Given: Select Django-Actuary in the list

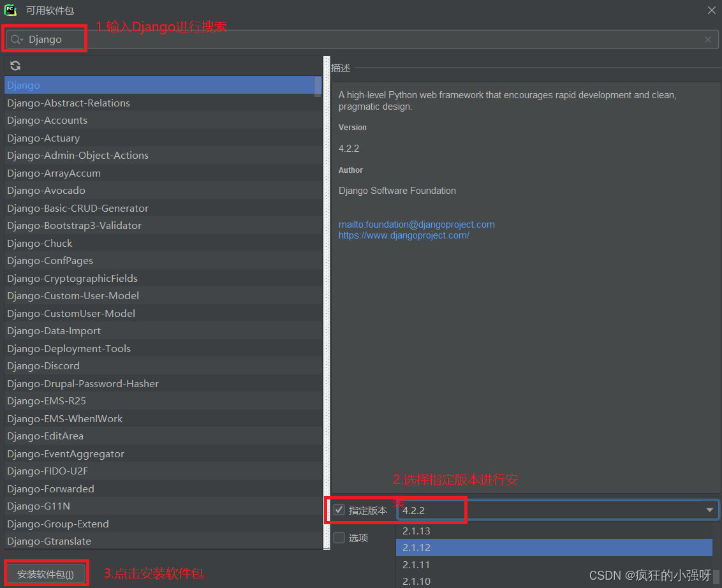Looking at the screenshot, I should [x=163, y=138].
